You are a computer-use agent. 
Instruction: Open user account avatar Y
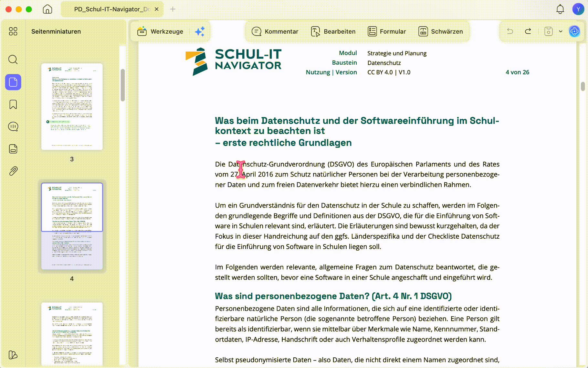pyautogui.click(x=578, y=9)
